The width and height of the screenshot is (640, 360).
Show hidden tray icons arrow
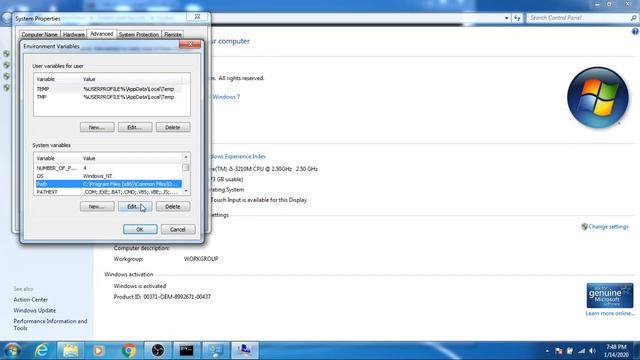547,351
